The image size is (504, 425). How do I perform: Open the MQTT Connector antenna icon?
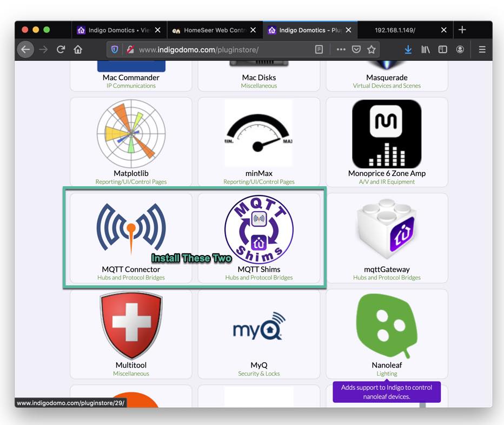(x=131, y=229)
